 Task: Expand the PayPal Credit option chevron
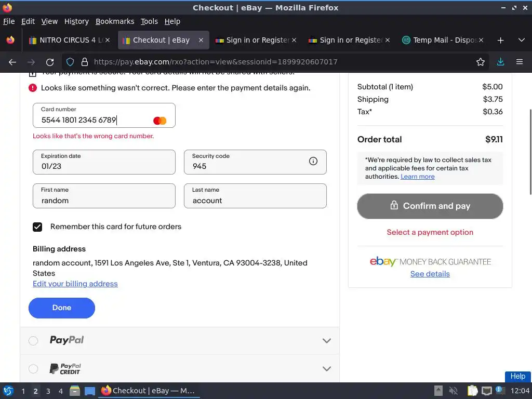326,368
